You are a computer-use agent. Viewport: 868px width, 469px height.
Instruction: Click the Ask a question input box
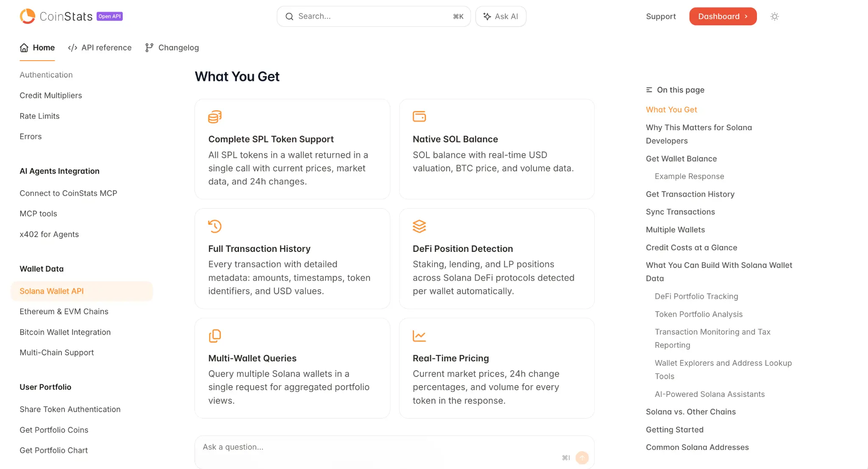click(395, 452)
